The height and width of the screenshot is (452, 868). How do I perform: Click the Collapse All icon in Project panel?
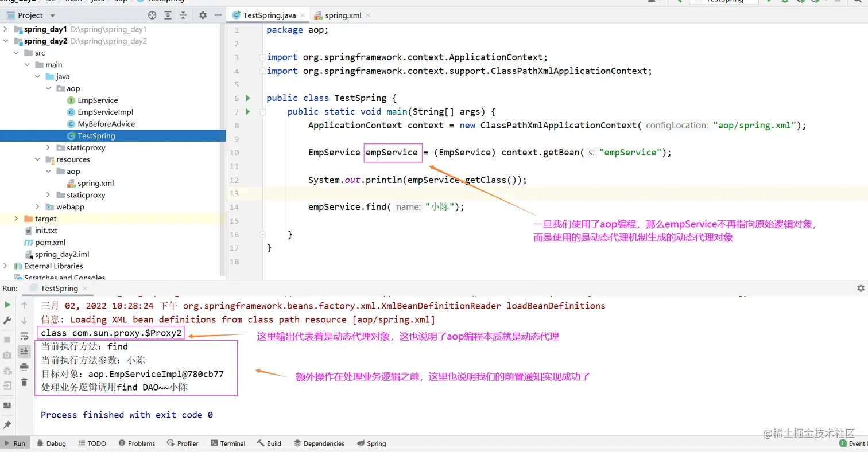pyautogui.click(x=183, y=15)
